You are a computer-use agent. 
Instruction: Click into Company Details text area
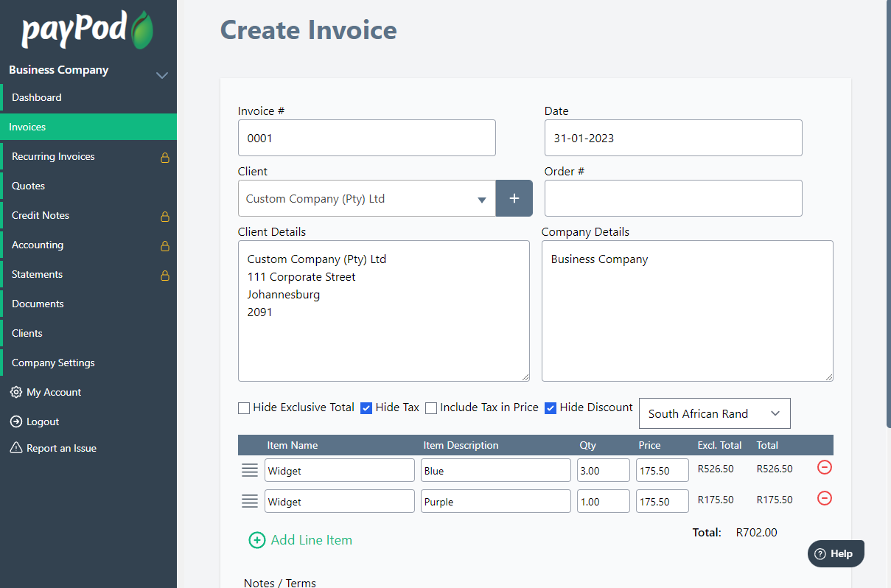tap(688, 311)
